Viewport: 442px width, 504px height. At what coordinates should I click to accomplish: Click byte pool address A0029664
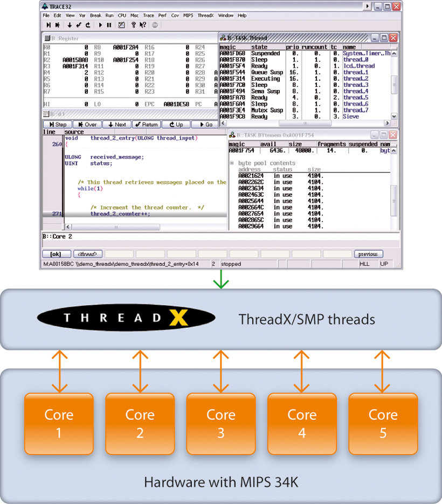(251, 226)
